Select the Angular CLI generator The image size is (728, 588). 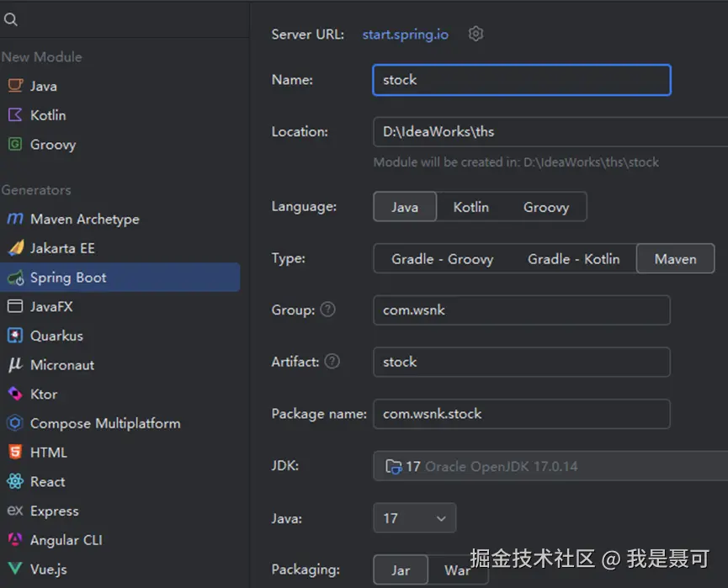(x=120, y=540)
